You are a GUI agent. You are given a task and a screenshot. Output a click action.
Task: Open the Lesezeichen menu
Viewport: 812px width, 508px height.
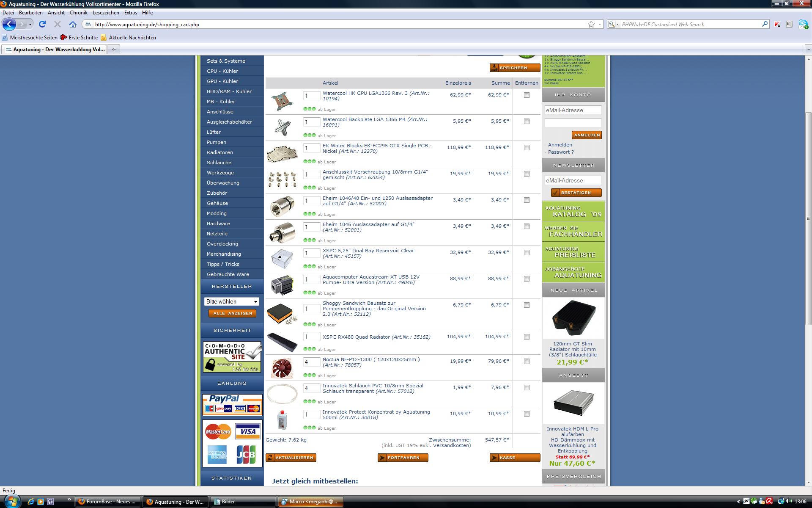106,13
